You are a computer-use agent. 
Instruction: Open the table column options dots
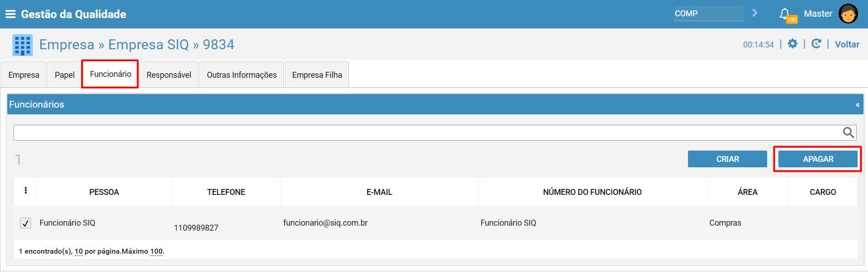pos(26,191)
